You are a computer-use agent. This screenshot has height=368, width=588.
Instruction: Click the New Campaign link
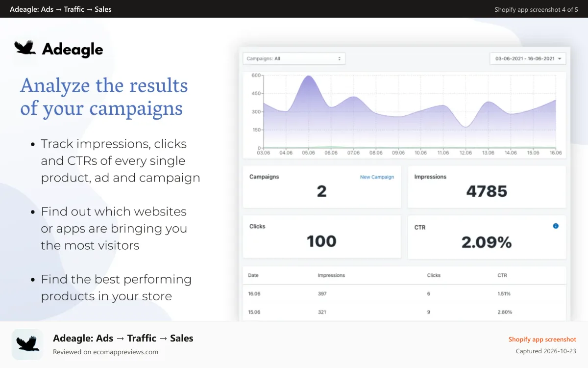(377, 177)
